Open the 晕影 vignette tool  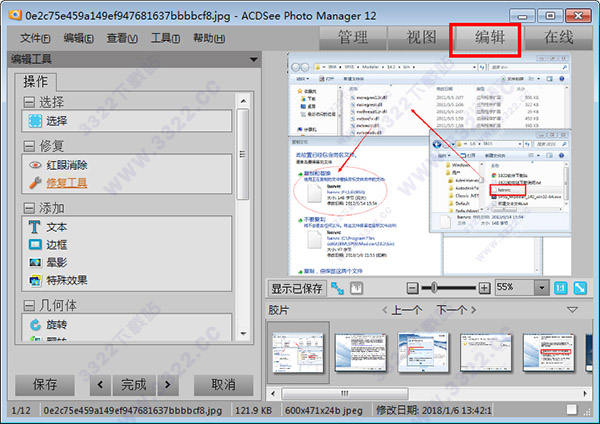tap(48, 262)
